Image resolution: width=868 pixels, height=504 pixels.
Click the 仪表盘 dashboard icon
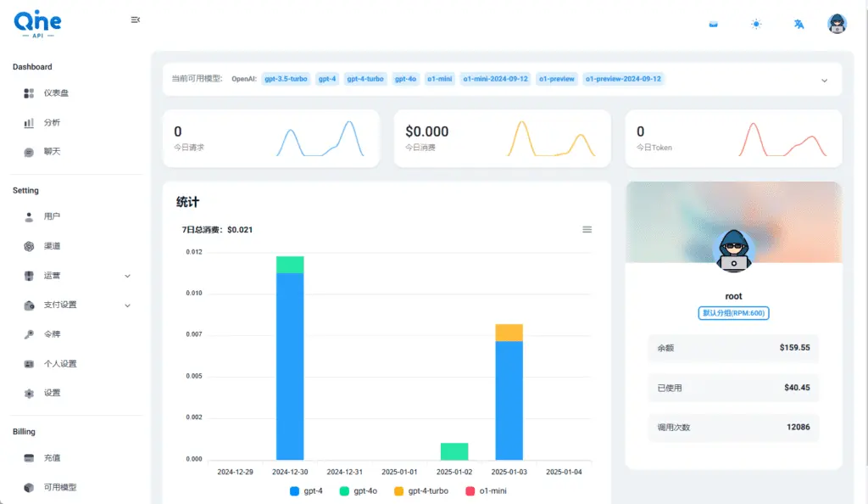point(29,93)
